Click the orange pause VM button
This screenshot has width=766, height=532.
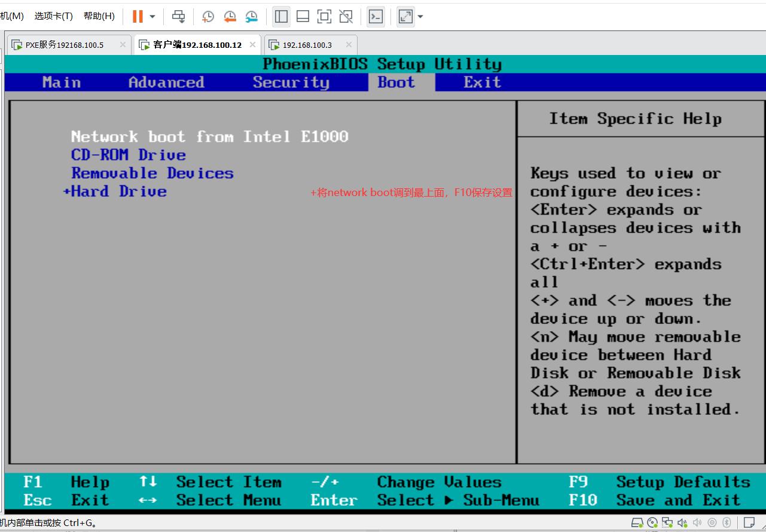point(138,16)
